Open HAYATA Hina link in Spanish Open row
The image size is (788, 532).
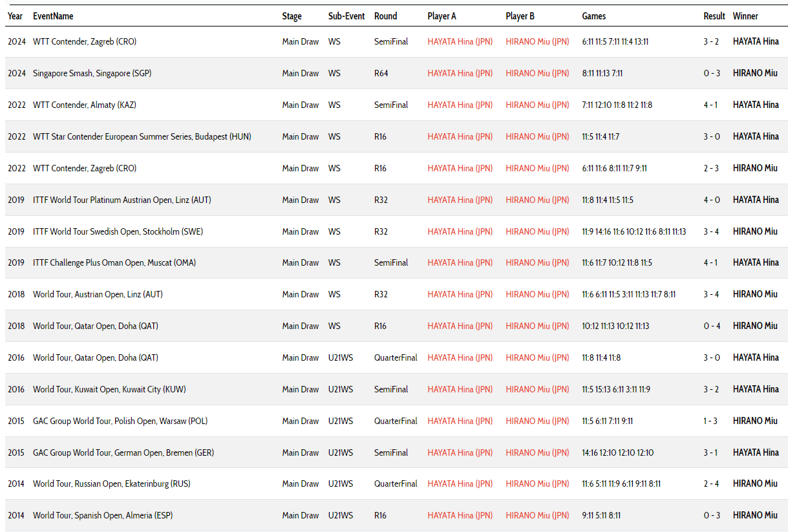(460, 515)
